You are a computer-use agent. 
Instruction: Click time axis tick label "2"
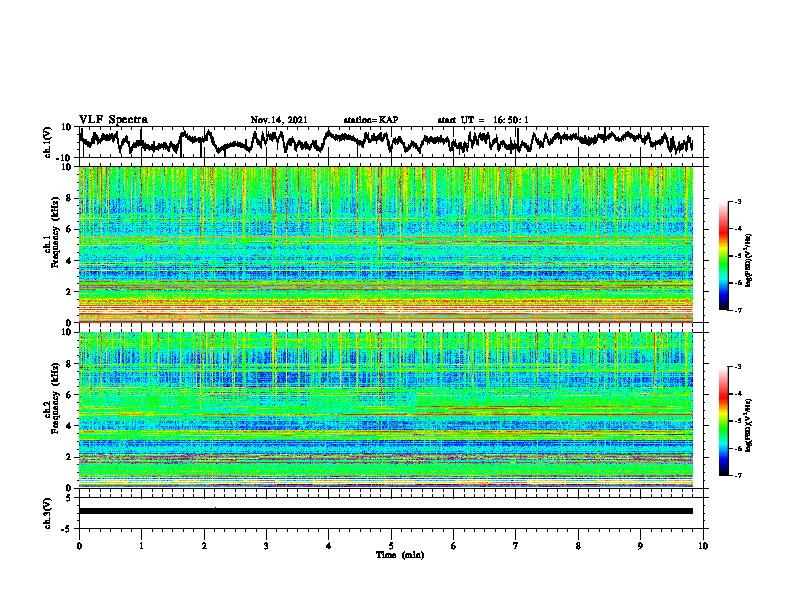point(204,546)
